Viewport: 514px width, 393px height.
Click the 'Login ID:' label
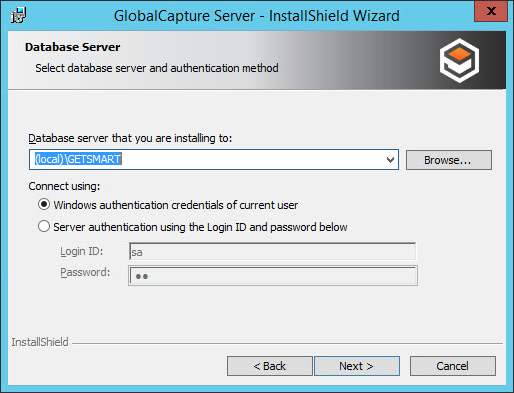82,251
